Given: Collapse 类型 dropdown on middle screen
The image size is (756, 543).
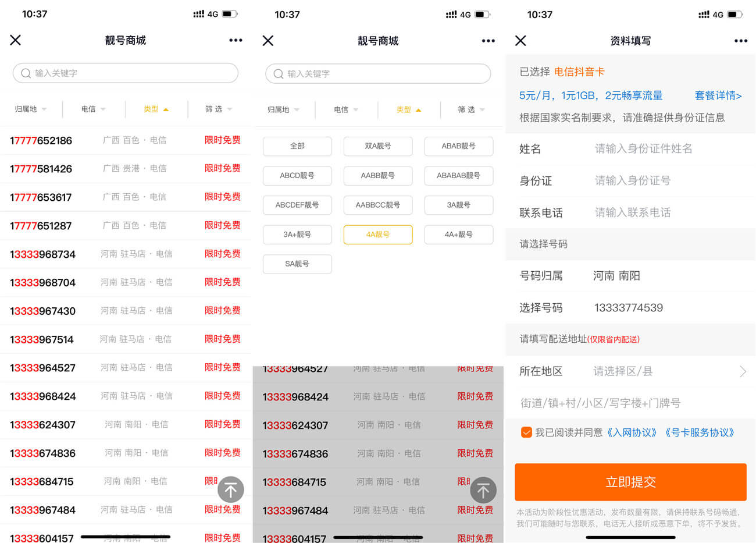Looking at the screenshot, I should pyautogui.click(x=408, y=109).
